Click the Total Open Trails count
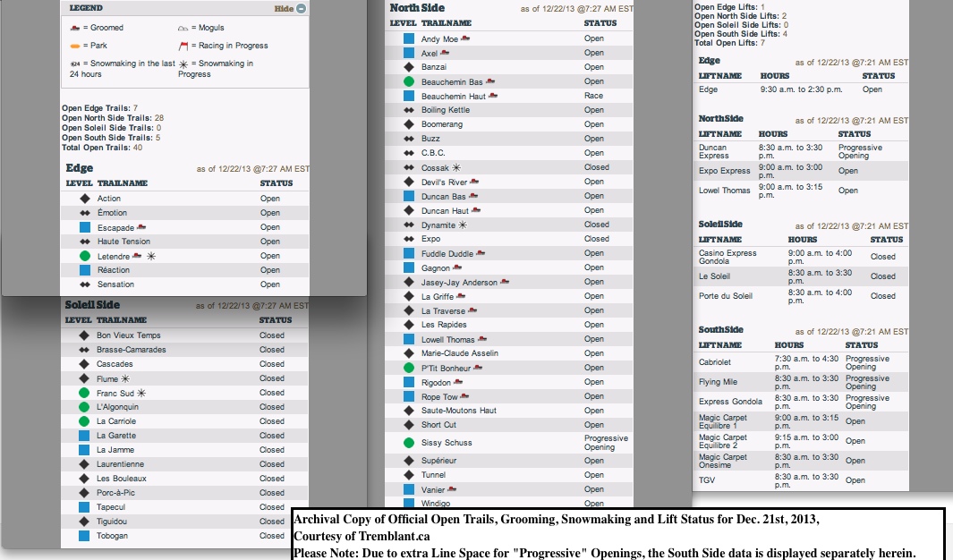Screen dimensions: 953x560 pos(138,148)
